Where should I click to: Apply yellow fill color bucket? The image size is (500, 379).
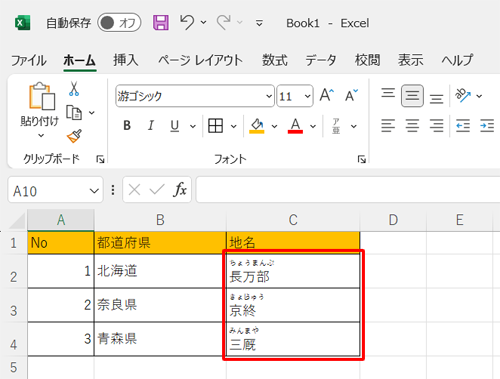click(x=257, y=126)
